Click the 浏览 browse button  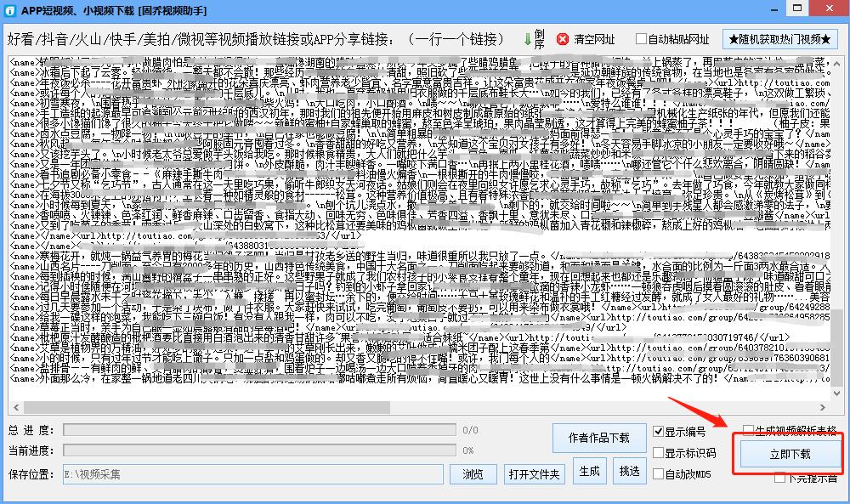(473, 474)
